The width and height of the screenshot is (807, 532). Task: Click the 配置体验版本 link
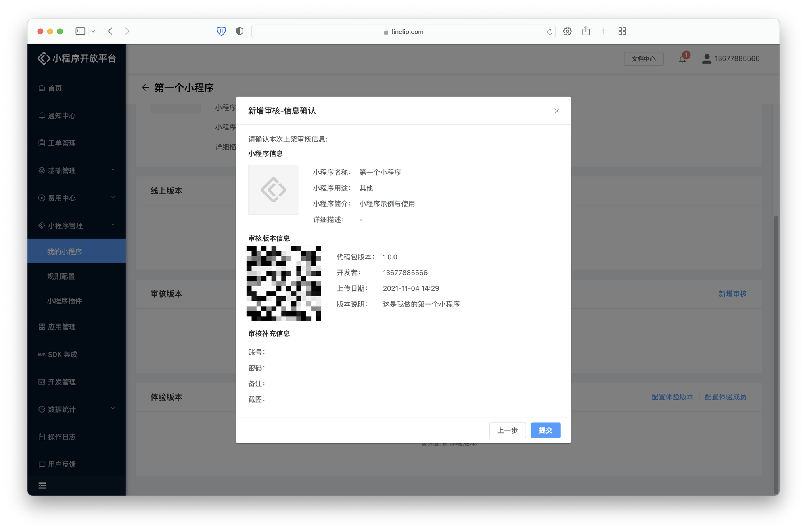[x=672, y=397]
